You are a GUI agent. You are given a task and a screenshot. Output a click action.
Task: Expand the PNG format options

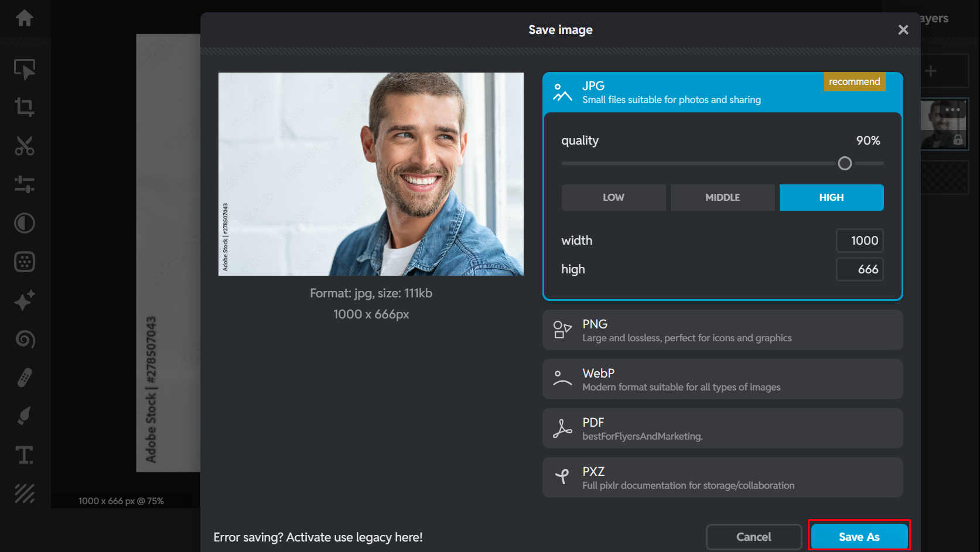coord(722,330)
